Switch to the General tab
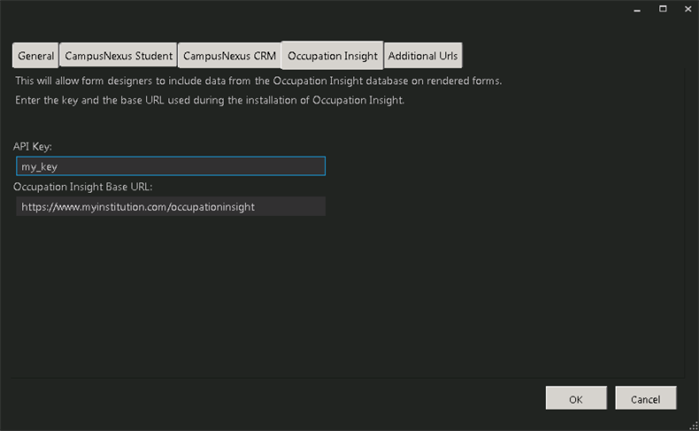The height and width of the screenshot is (431, 699). [36, 56]
